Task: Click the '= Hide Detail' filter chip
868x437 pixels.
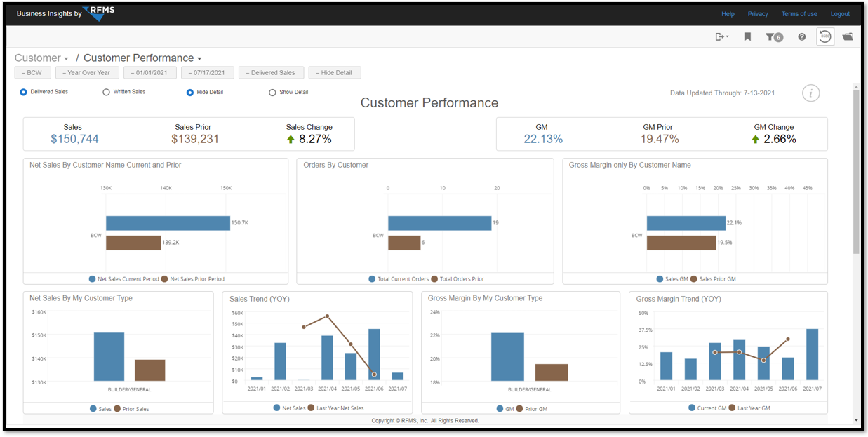Action: tap(335, 72)
